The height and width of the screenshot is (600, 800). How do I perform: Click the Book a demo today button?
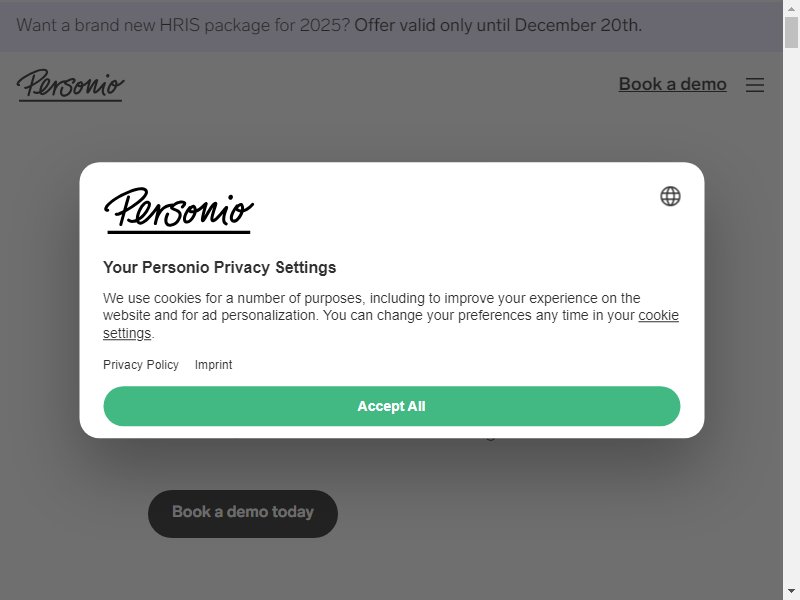tap(243, 514)
